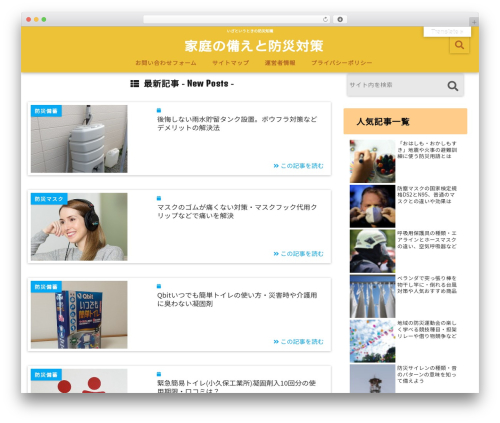Click the 防災備蓄 tag on rain tank article

(x=46, y=111)
